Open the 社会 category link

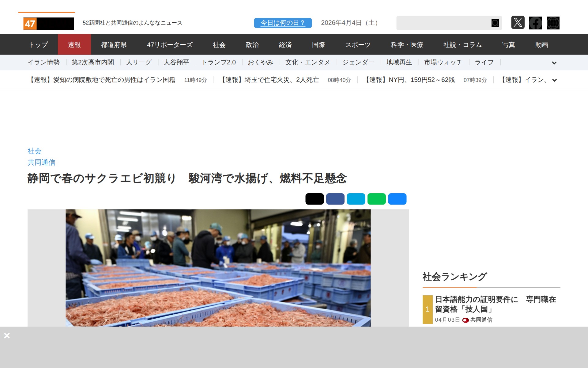(x=34, y=151)
